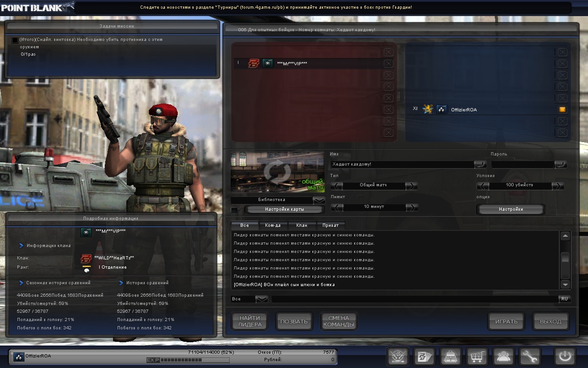Screen dimensions: 588x368
Task: Click the rank badge beside ***Mr***VIP*** in red team
Action: [x=267, y=63]
